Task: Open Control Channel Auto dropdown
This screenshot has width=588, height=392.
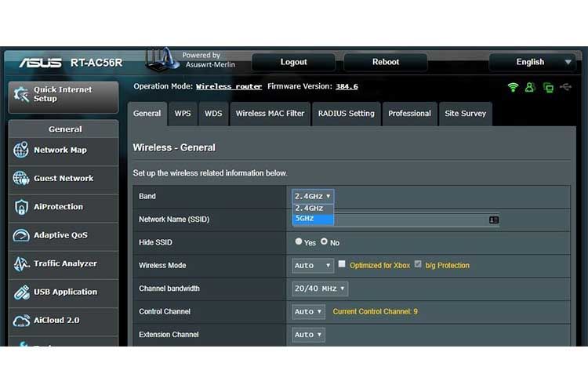Action: coord(309,312)
